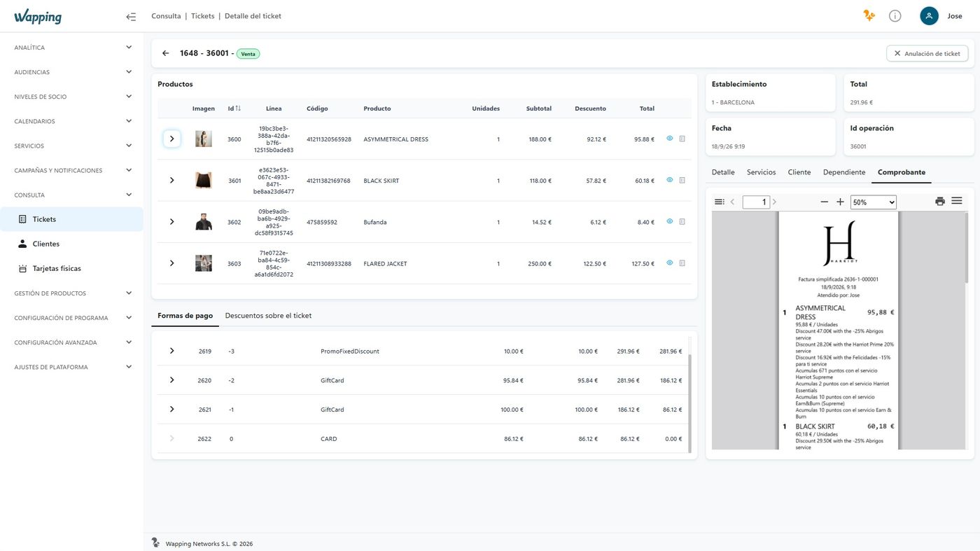This screenshot has height=551, width=980.
Task: Go to next receipt page arrow
Action: pos(774,202)
